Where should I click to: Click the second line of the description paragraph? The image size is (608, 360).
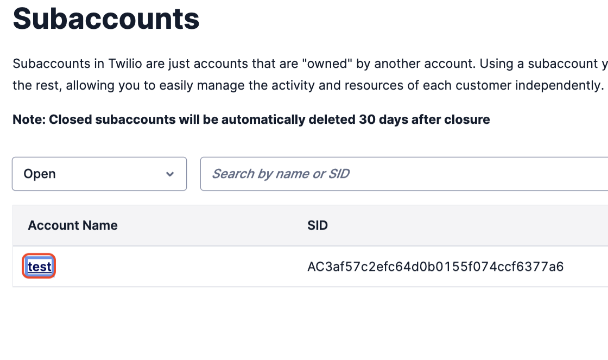308,85
